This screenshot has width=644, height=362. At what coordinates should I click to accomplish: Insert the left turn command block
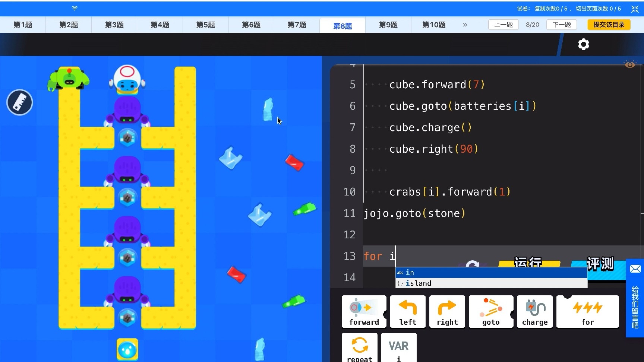pyautogui.click(x=408, y=312)
